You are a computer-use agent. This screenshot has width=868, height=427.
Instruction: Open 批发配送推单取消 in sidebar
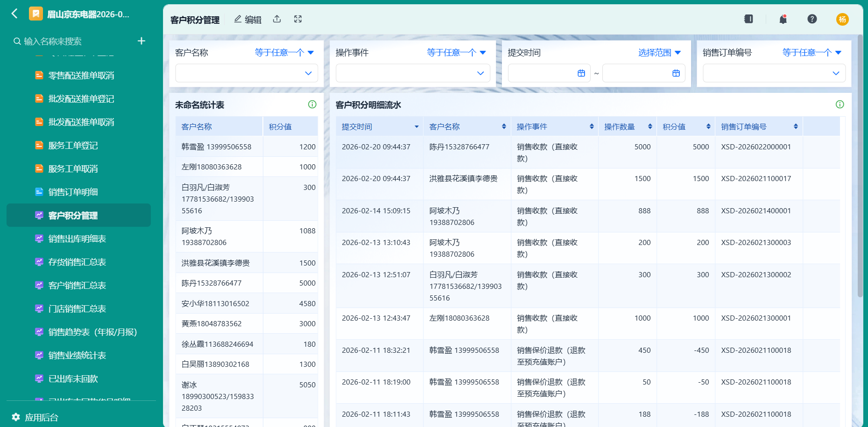(78, 122)
